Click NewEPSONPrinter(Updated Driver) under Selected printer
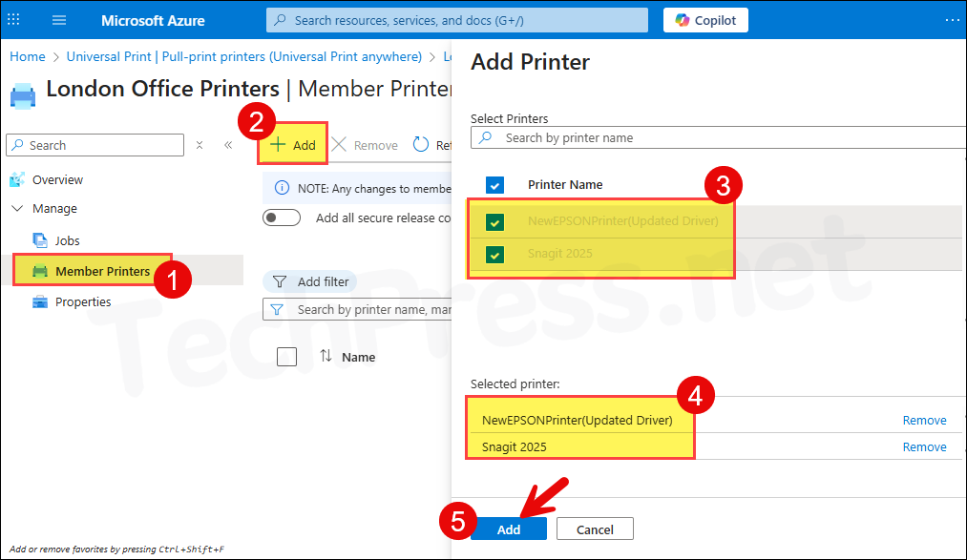This screenshot has width=967, height=560. click(578, 420)
